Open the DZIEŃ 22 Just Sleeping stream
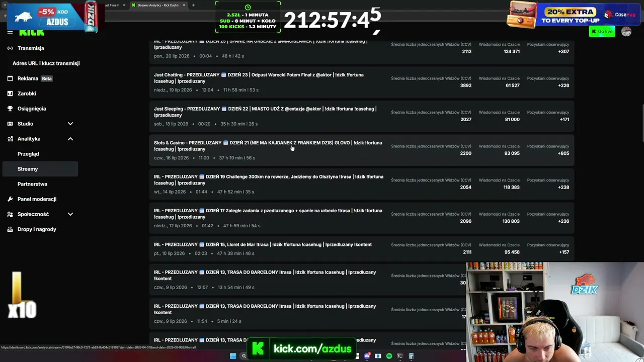644x362 pixels. (x=362, y=116)
